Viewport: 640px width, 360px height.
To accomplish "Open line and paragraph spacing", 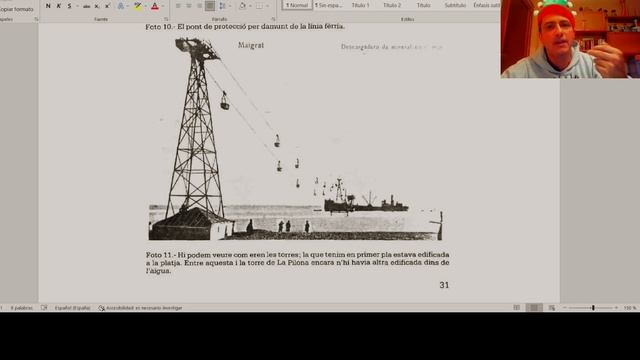I will click(222, 6).
